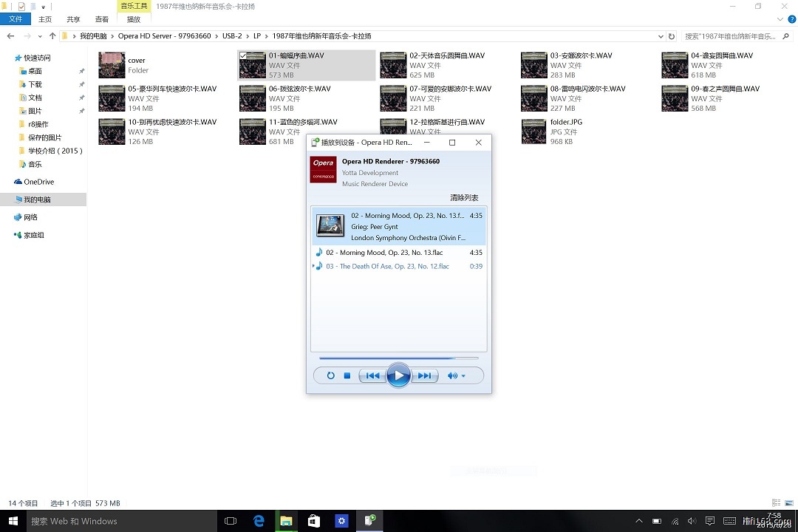This screenshot has width=798, height=532.
Task: Skip to the next track
Action: point(424,376)
